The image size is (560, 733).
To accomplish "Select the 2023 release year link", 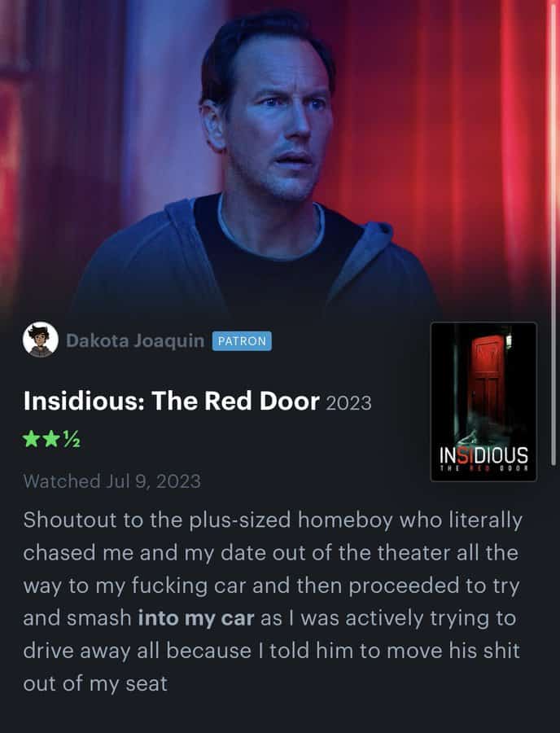I will pos(348,403).
